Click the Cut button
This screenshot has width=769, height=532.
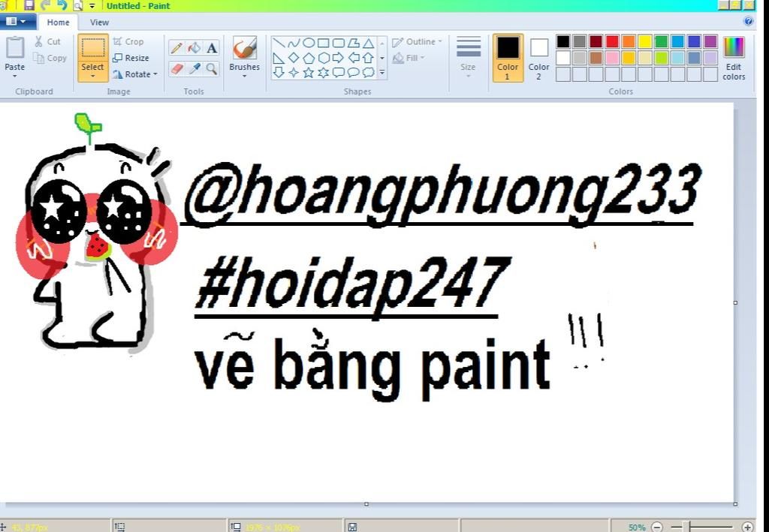[x=47, y=41]
